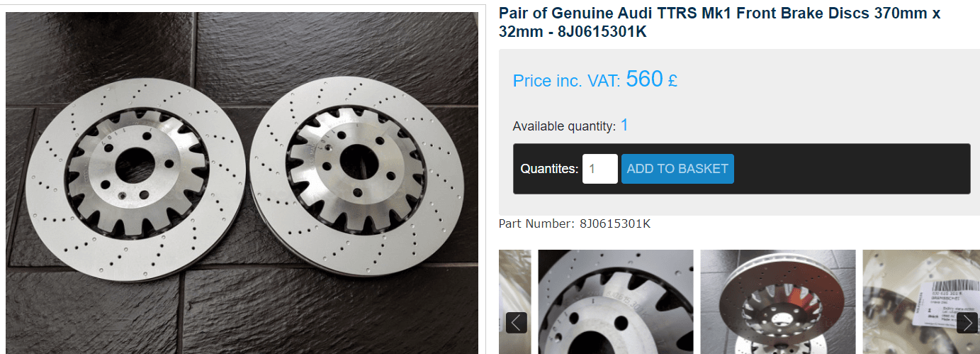Add the brake discs to basket
The image size is (980, 354).
[x=677, y=169]
